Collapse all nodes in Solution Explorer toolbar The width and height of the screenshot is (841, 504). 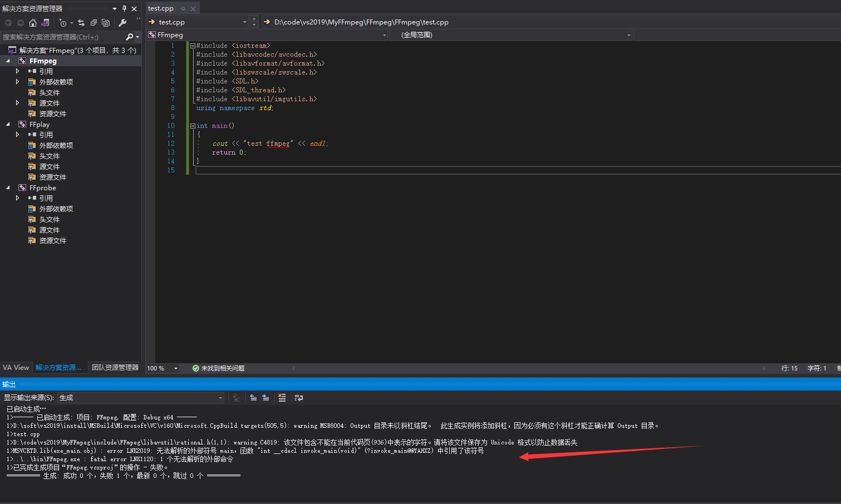[94, 23]
